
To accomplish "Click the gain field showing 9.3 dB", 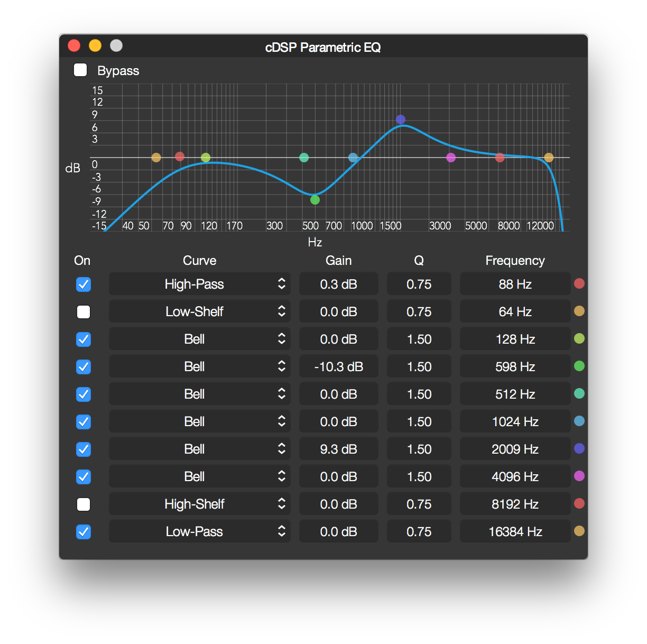I will point(338,449).
